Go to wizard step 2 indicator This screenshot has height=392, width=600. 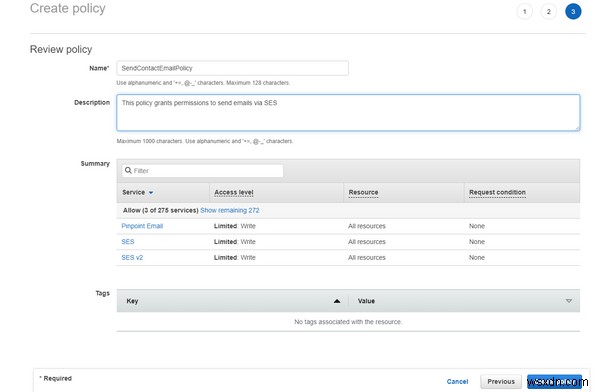(x=549, y=11)
